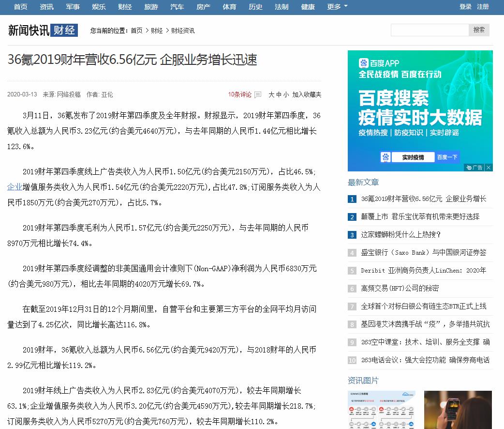Click the blue 财经 channel badge
This screenshot has width=504, height=429.
point(64,30)
